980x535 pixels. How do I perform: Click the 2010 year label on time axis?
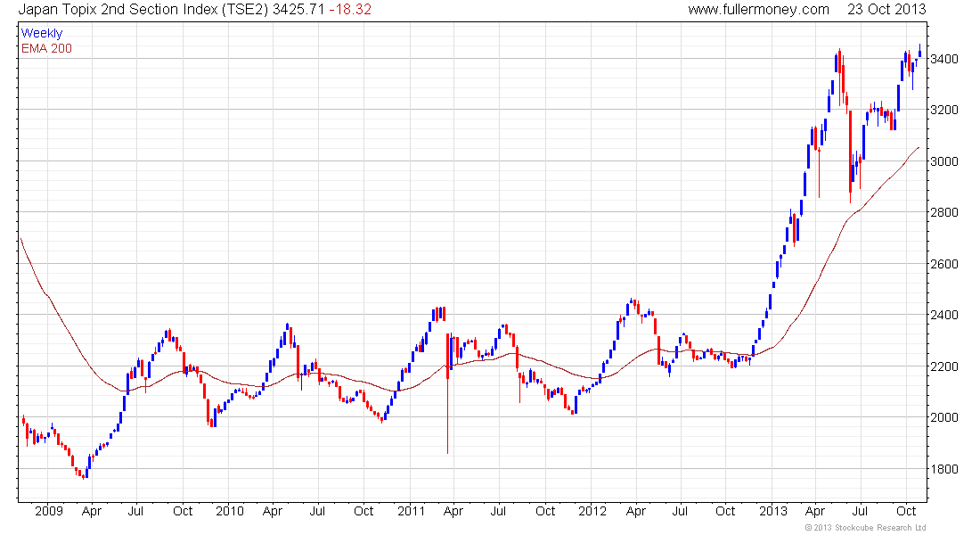point(229,511)
